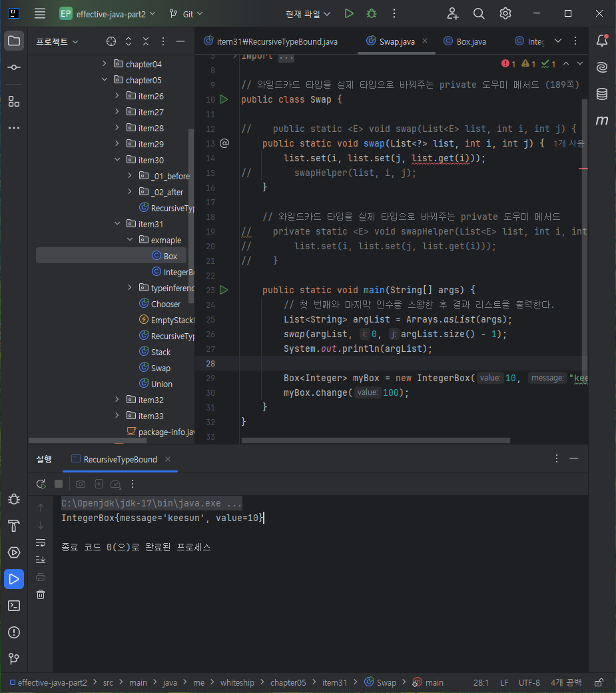The width and height of the screenshot is (616, 693).
Task: Click run gutter arrow beside main method
Action: [224, 290]
